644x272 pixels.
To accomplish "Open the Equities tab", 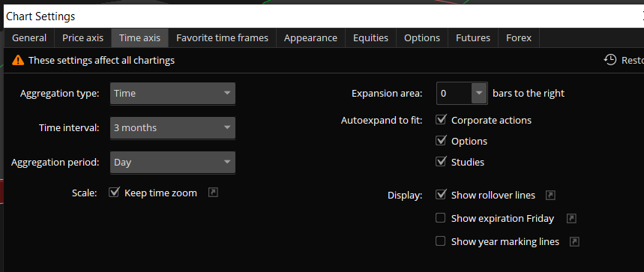I will pyautogui.click(x=371, y=38).
